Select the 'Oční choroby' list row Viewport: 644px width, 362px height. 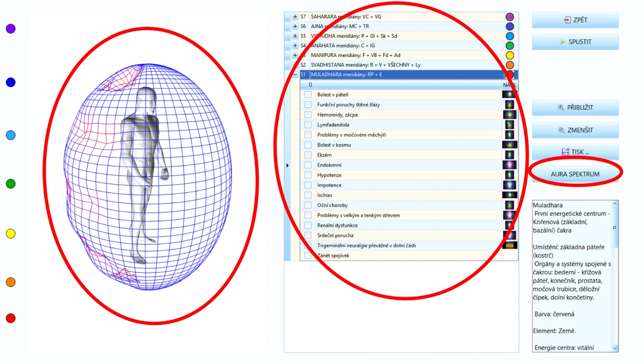coord(409,205)
